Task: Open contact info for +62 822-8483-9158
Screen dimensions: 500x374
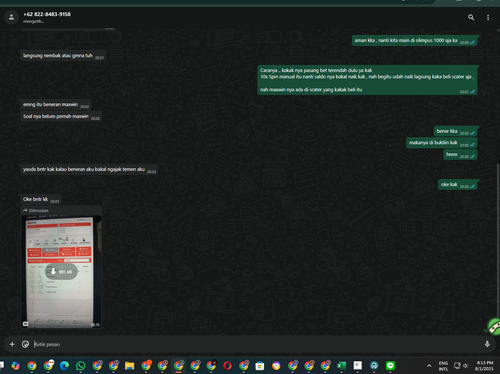Action: pyautogui.click(x=47, y=14)
